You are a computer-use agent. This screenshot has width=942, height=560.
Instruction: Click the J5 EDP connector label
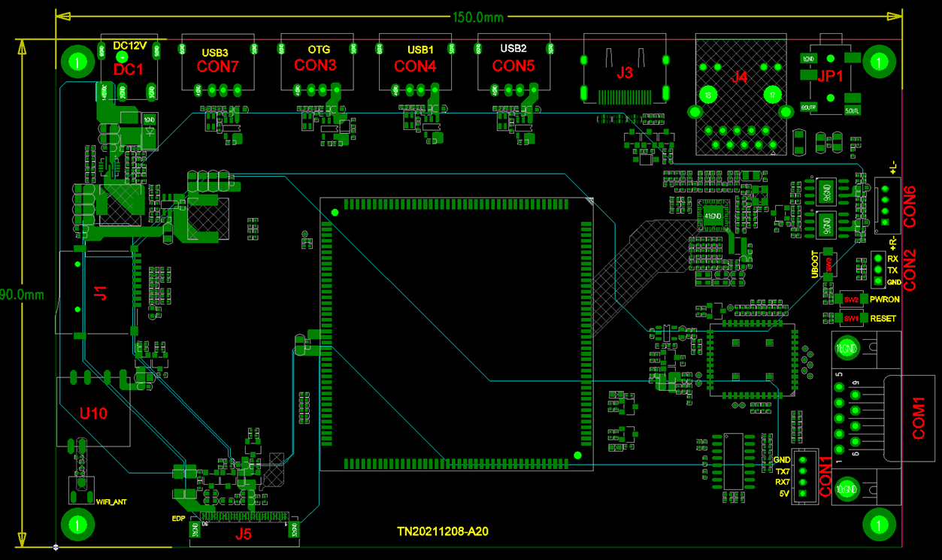click(244, 534)
